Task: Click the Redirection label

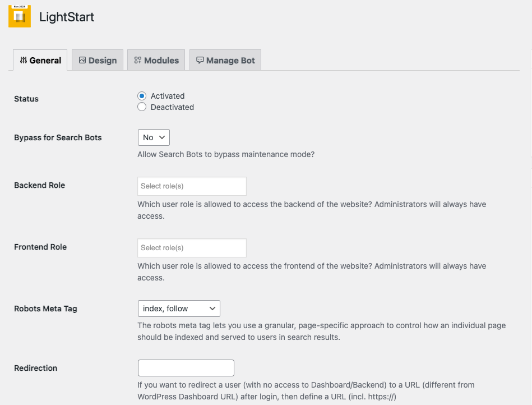Action: (36, 368)
